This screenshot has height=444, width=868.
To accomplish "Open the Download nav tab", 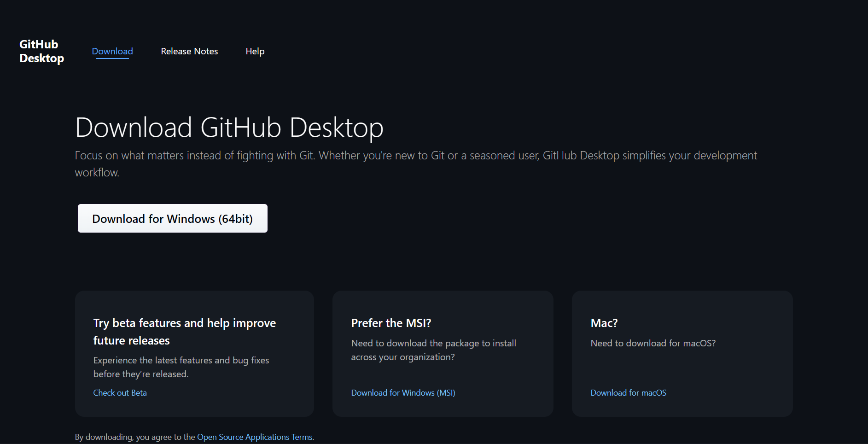I will coord(112,51).
